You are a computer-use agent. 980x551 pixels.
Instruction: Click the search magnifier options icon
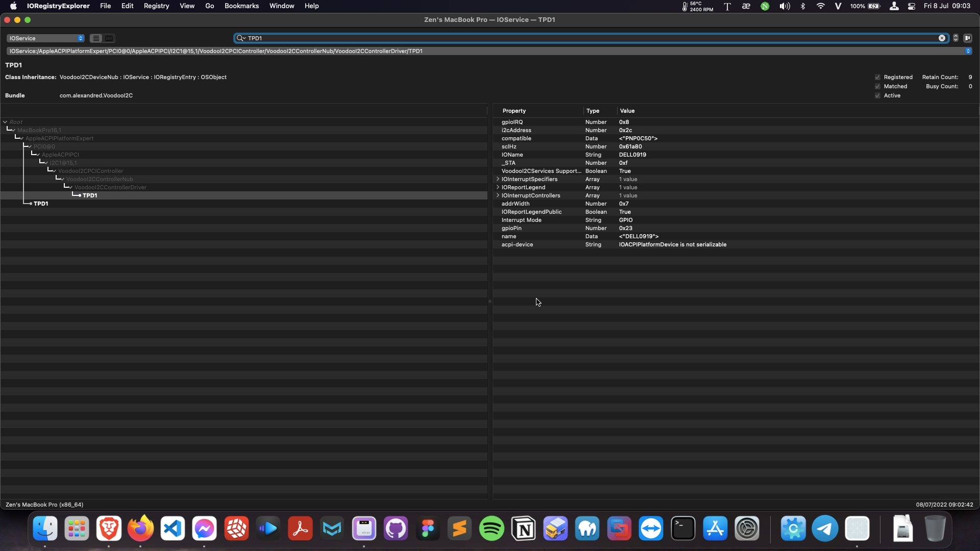coord(241,38)
